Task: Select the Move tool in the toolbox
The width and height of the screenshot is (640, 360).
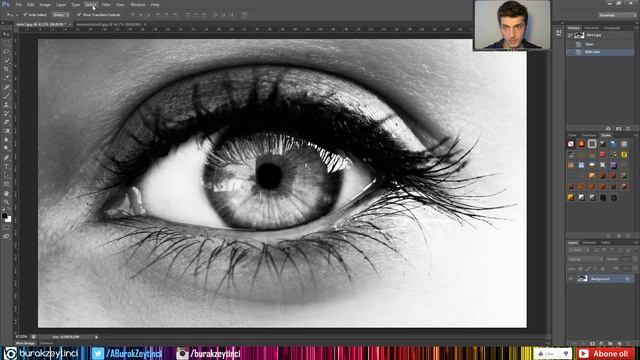Action: click(x=6, y=34)
